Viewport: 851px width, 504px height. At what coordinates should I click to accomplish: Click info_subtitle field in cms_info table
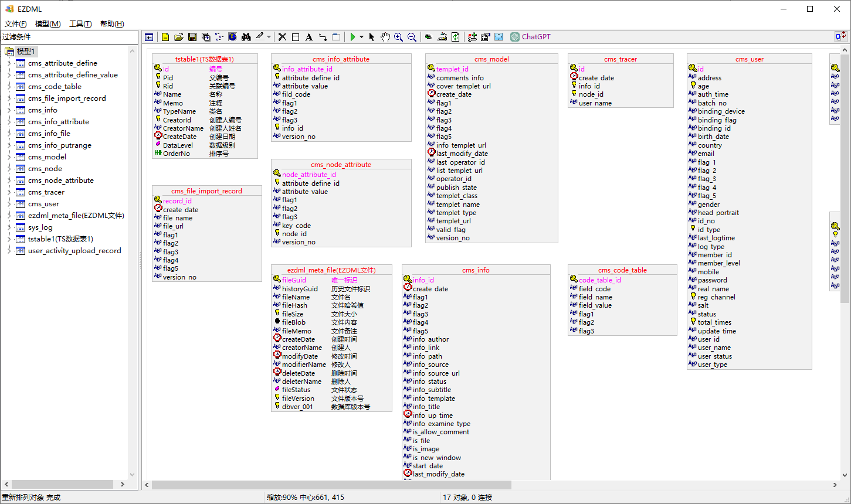click(x=432, y=390)
